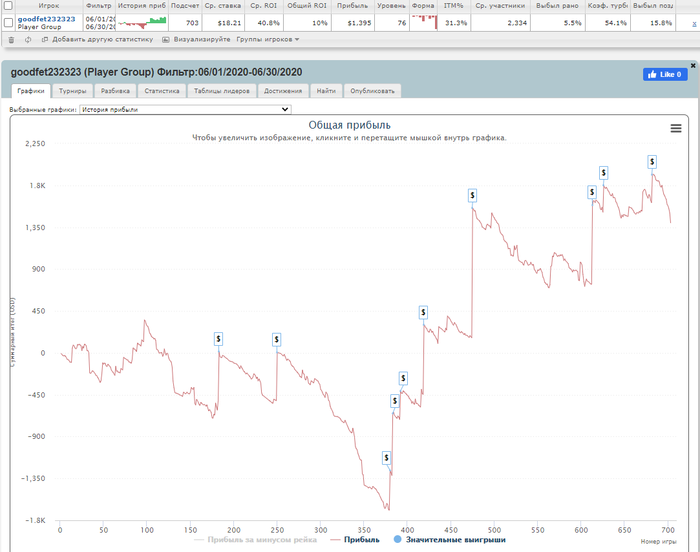Open the Статистика tab

coord(162,91)
